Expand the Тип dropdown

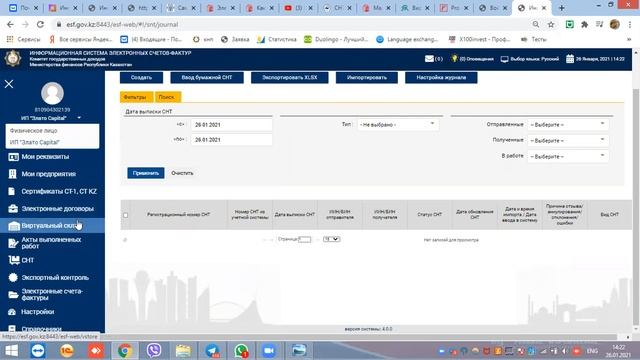point(398,124)
